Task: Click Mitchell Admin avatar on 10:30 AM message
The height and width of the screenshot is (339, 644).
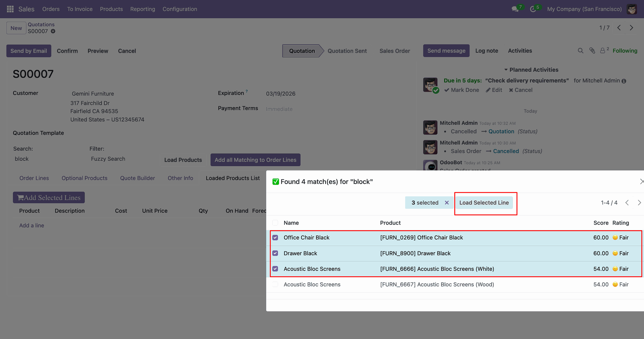Action: click(430, 147)
